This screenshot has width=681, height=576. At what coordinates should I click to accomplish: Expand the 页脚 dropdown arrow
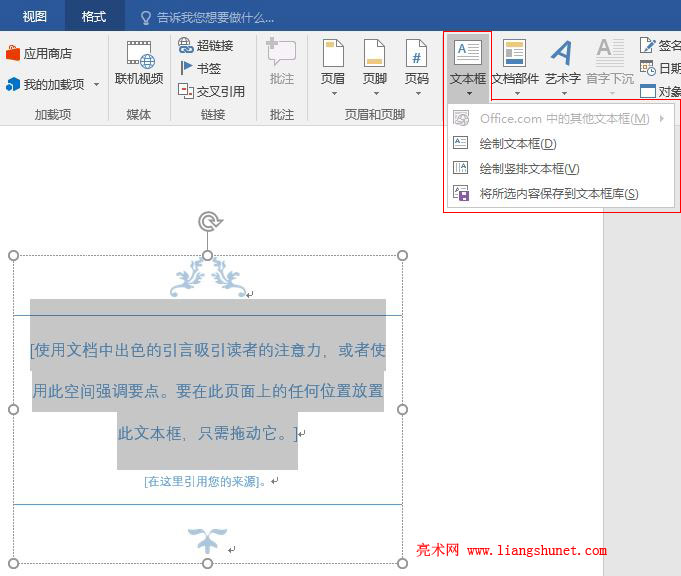click(x=376, y=93)
